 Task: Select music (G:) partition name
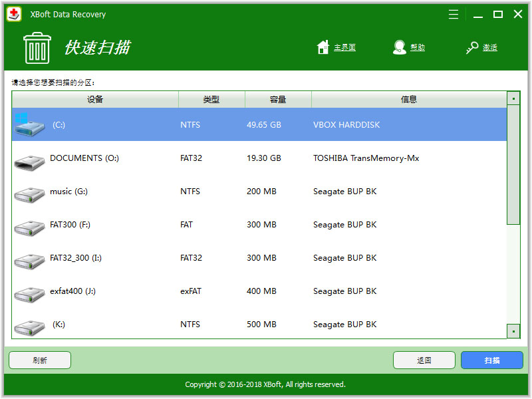pos(69,192)
